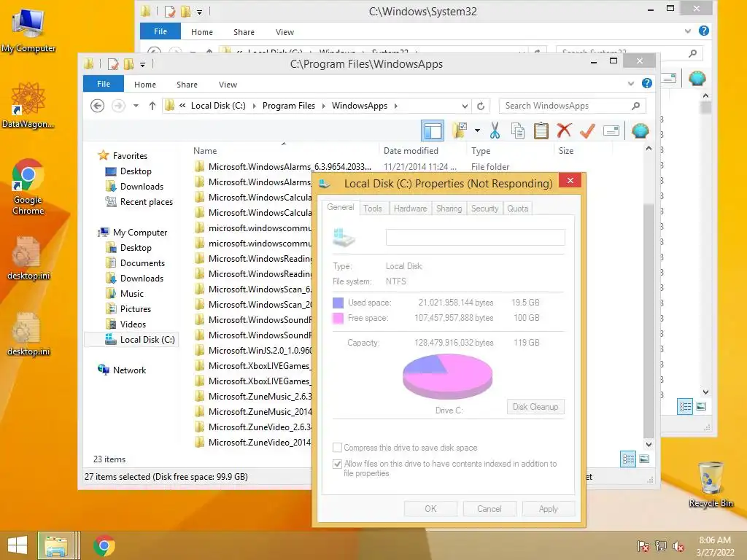
Task: Check Compress this drive to save space
Action: point(337,448)
